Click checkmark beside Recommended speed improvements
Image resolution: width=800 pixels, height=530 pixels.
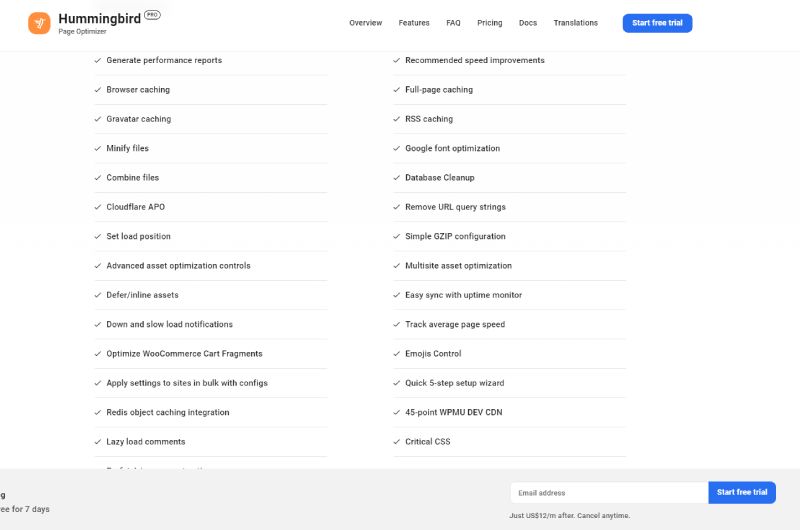396,60
